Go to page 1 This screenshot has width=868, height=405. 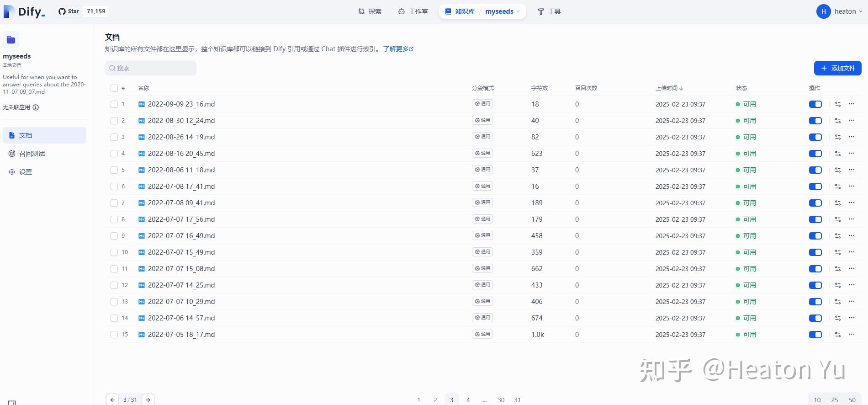click(x=418, y=400)
